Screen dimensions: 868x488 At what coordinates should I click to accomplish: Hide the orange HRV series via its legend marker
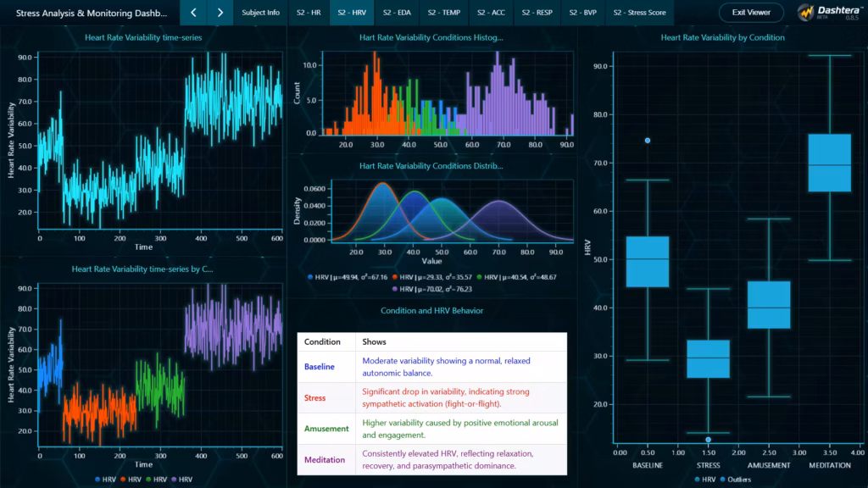coord(123,480)
